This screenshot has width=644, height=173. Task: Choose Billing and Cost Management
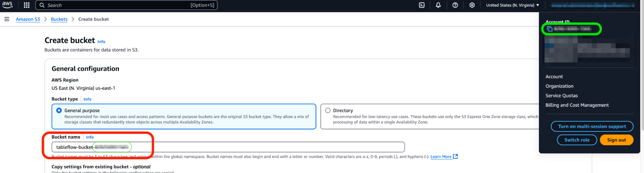click(577, 105)
